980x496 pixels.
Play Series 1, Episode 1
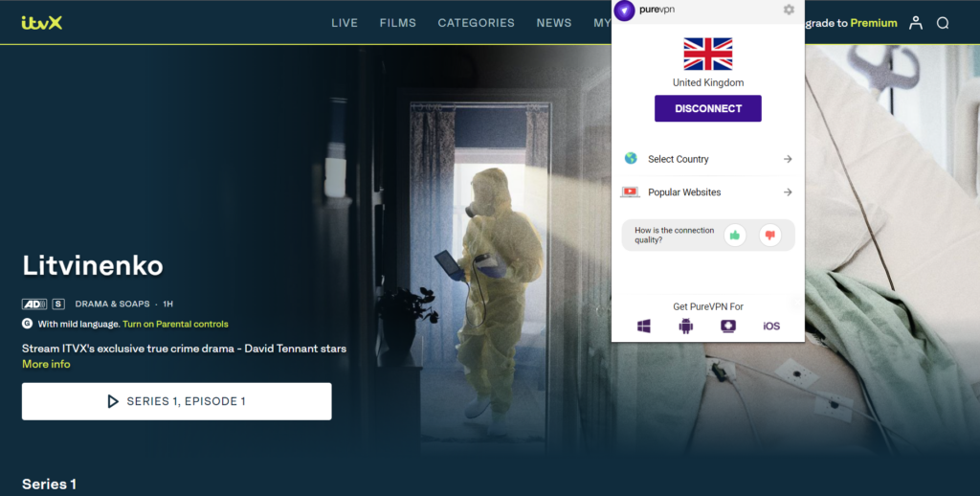[177, 401]
